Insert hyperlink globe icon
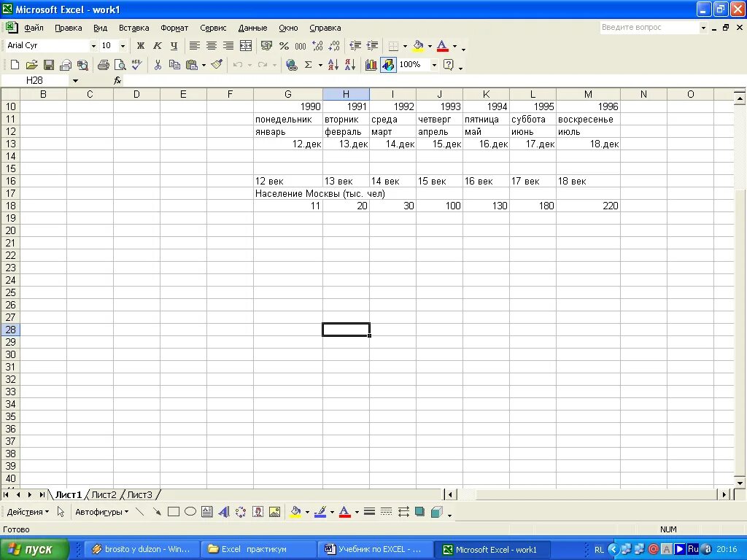Viewport: 747px width, 560px height. click(x=292, y=65)
